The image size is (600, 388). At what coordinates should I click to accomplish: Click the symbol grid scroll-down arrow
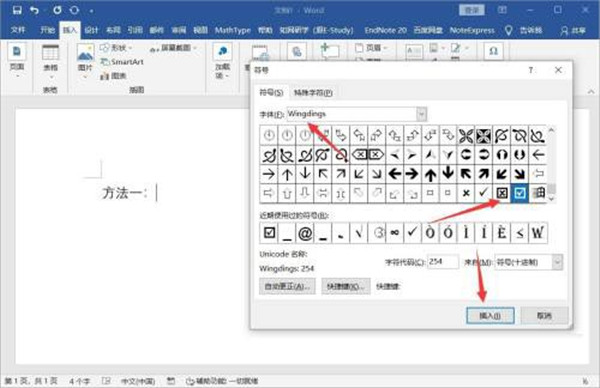coord(551,198)
